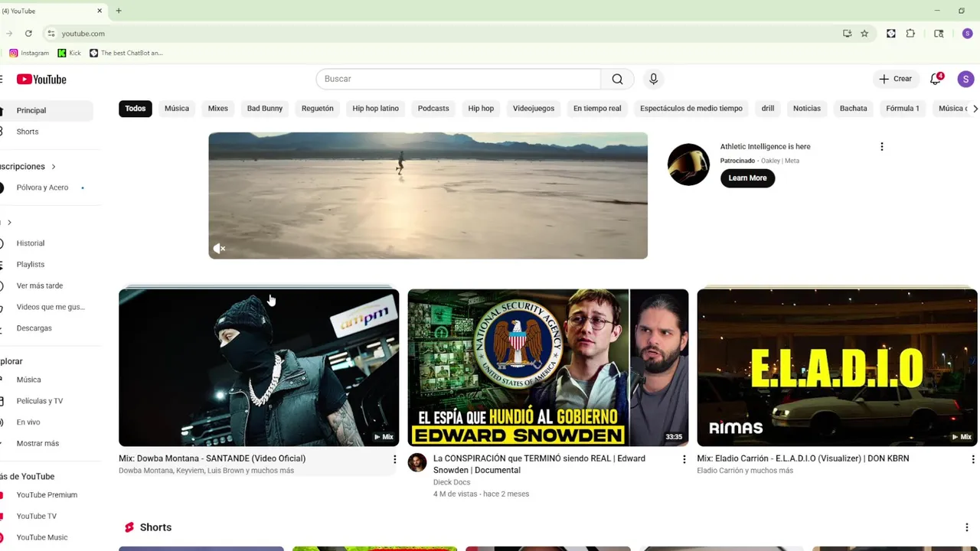The width and height of the screenshot is (980, 551).
Task: Open the Instagram bookmark
Action: 29,53
